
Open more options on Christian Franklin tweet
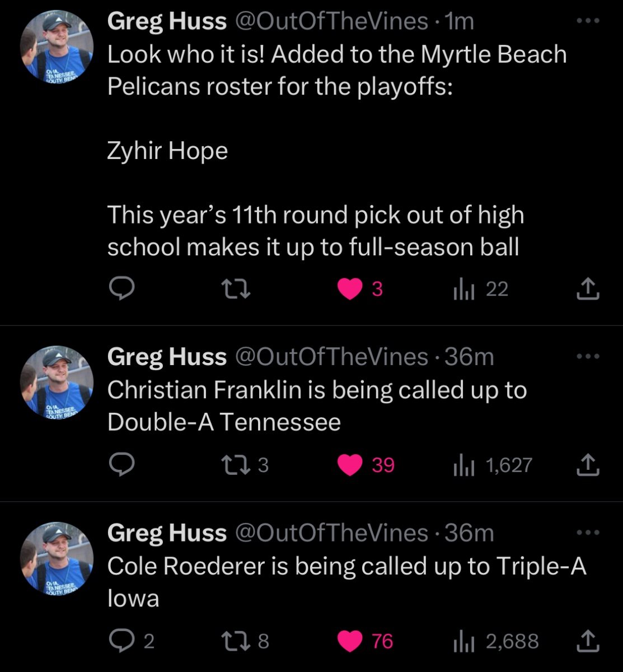(588, 356)
